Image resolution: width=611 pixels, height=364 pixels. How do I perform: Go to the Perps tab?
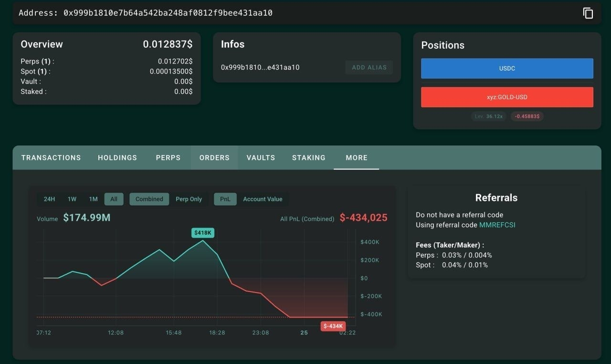pyautogui.click(x=168, y=157)
